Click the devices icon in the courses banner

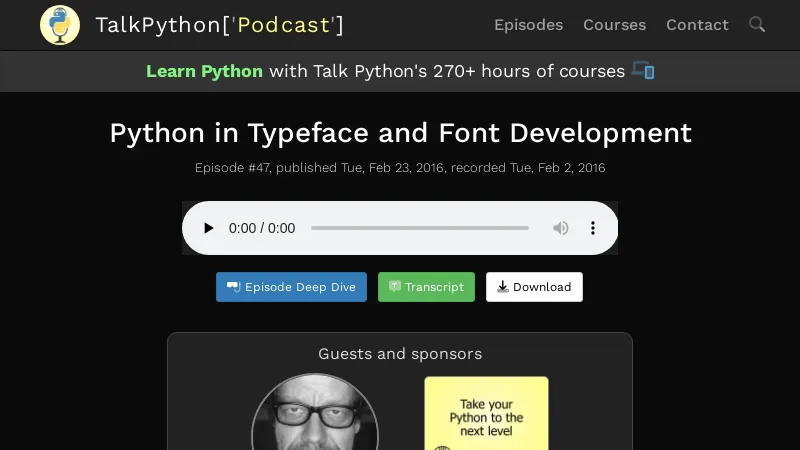(x=643, y=71)
